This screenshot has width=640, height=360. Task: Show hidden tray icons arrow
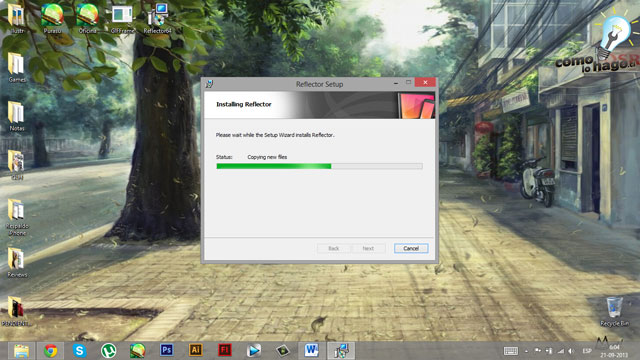[527, 351]
